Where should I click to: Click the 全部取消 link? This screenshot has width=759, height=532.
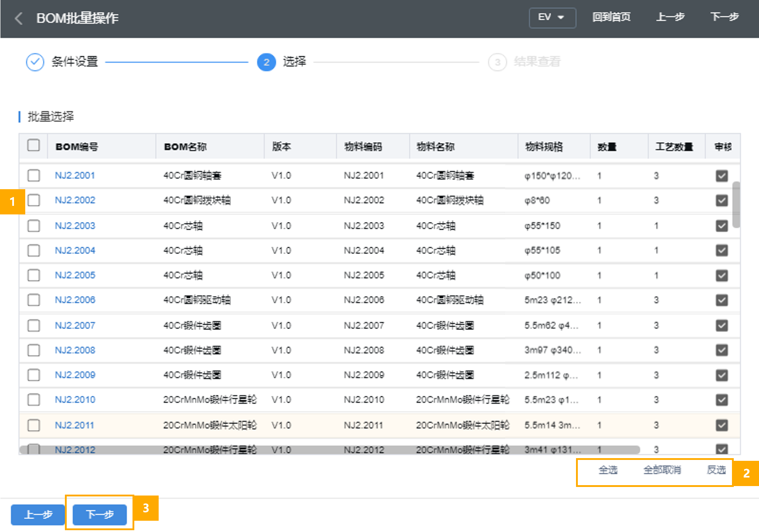pos(662,470)
